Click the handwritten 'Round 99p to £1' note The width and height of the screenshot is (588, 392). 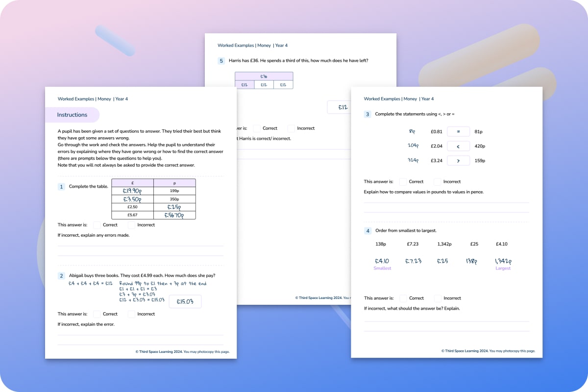[x=163, y=283]
